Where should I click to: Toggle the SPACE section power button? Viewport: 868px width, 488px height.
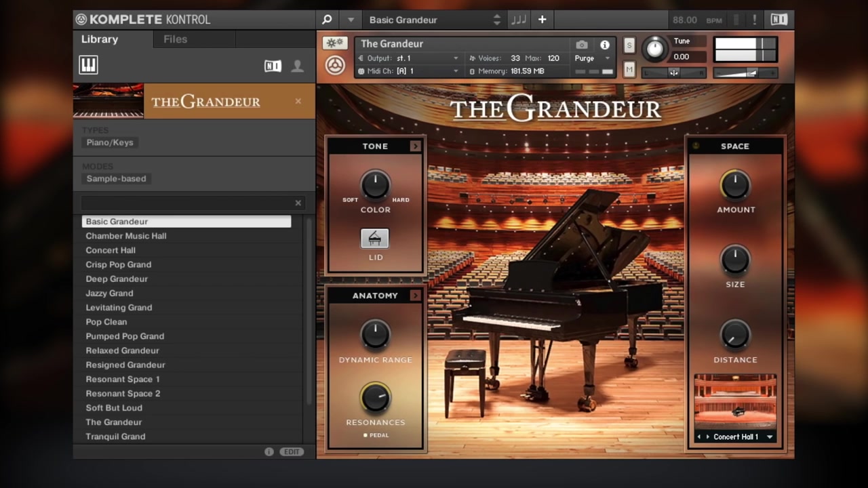696,146
